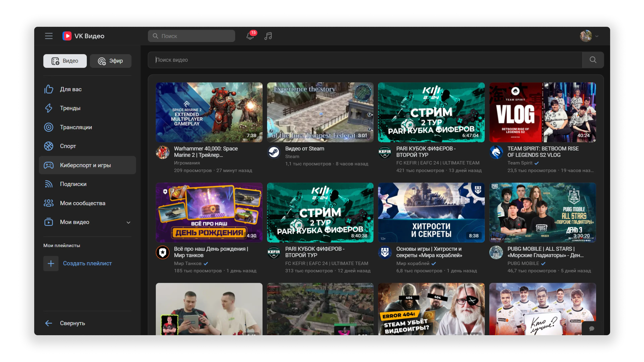Open the Спорт section
Image resolution: width=644 pixels, height=362 pixels.
(x=87, y=146)
